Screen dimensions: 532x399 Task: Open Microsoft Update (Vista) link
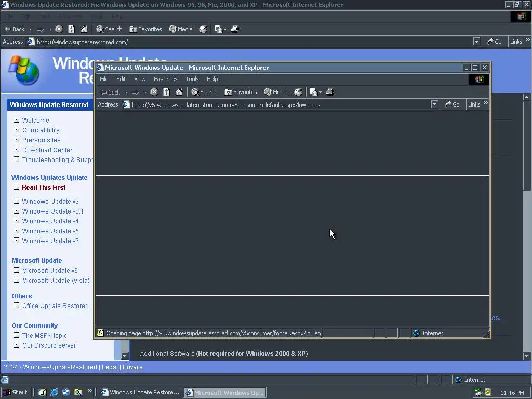pyautogui.click(x=56, y=280)
